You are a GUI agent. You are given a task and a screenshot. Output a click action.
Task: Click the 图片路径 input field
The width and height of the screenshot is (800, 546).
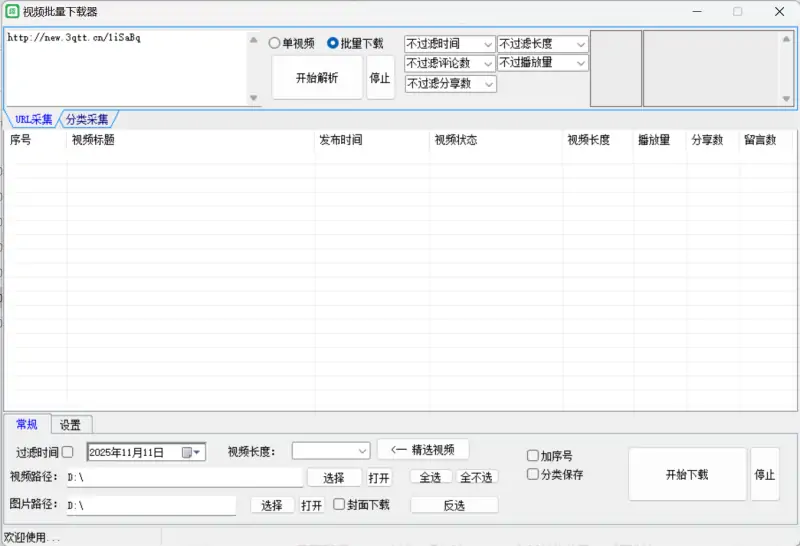click(151, 505)
